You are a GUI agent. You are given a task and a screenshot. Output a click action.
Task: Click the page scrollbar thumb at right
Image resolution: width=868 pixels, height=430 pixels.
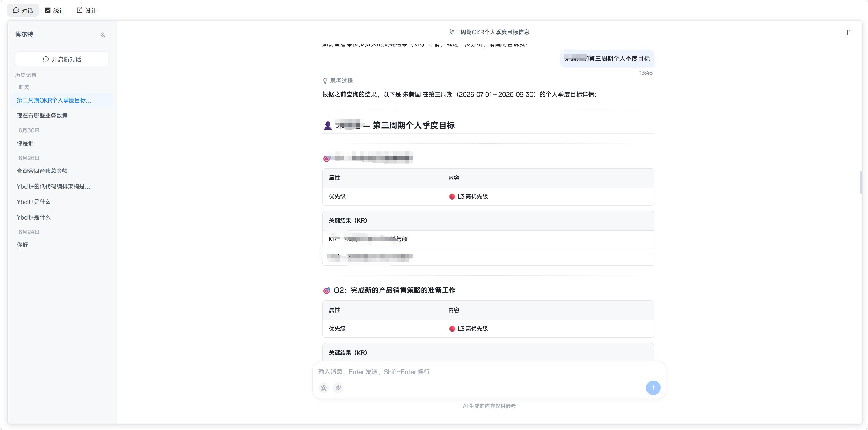[x=861, y=183]
